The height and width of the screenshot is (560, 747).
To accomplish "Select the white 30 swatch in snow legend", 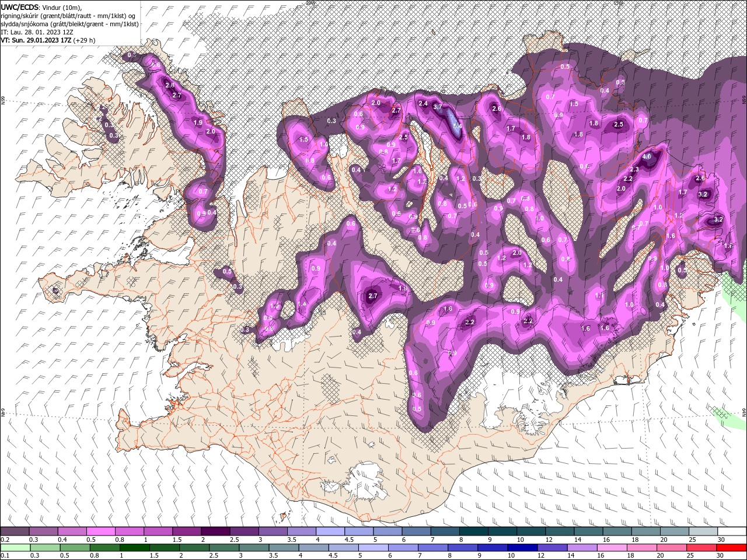I will pos(731,531).
